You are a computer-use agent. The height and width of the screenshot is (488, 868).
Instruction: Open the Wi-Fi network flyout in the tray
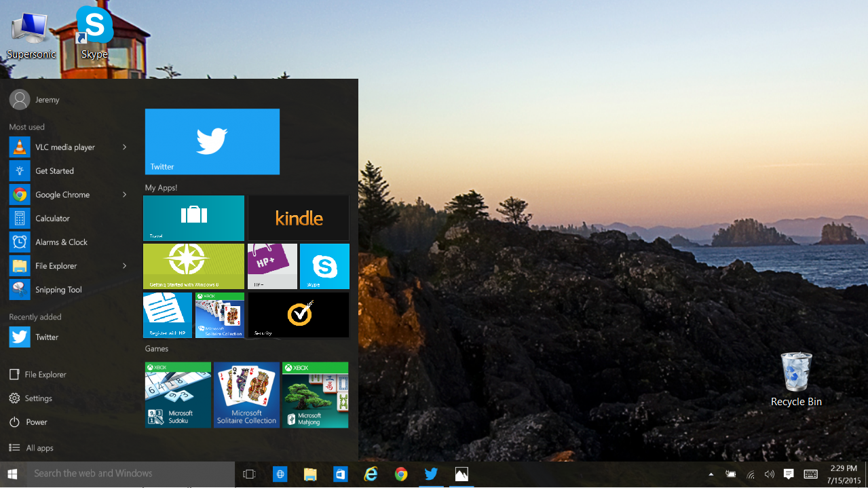(751, 474)
